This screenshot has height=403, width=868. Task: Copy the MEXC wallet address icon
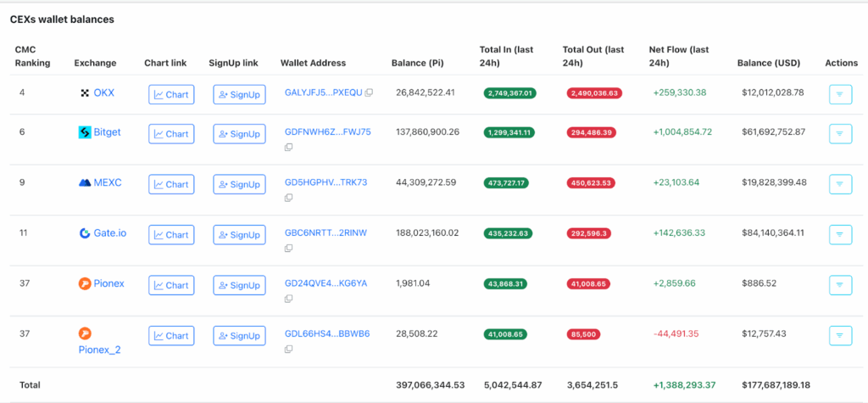coord(288,198)
